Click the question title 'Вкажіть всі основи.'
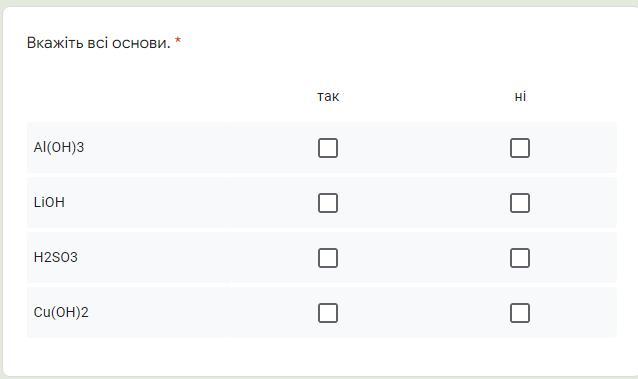This screenshot has height=379, width=638. pos(98,42)
